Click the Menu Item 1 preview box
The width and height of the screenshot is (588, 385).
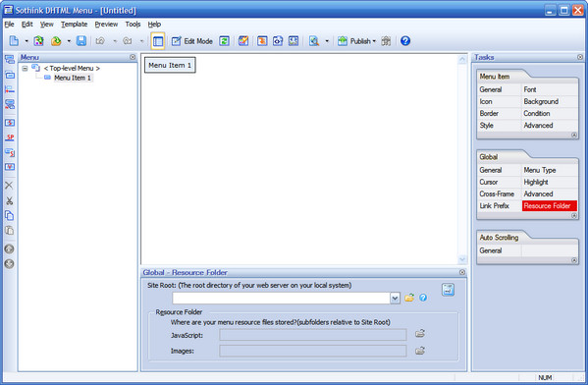[x=170, y=65]
